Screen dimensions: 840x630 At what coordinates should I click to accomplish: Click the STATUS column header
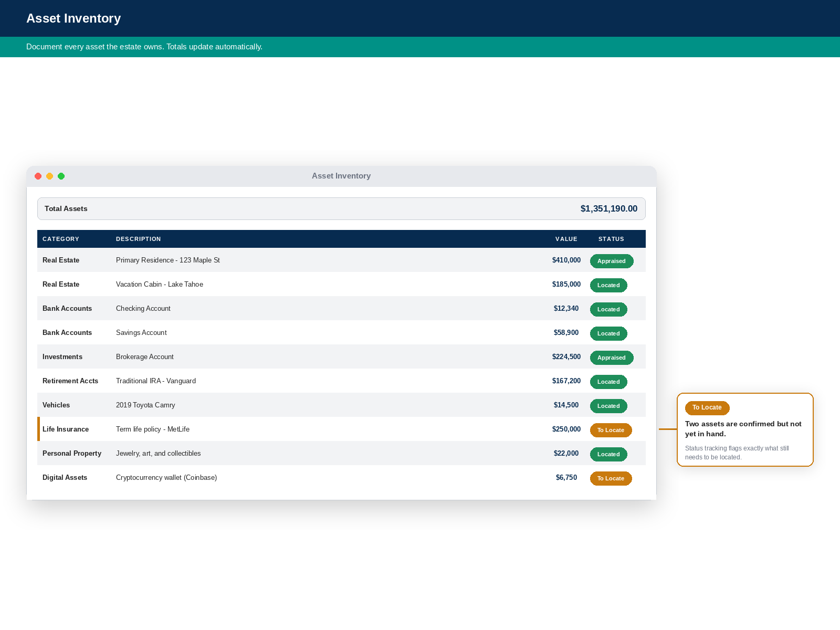click(x=611, y=239)
